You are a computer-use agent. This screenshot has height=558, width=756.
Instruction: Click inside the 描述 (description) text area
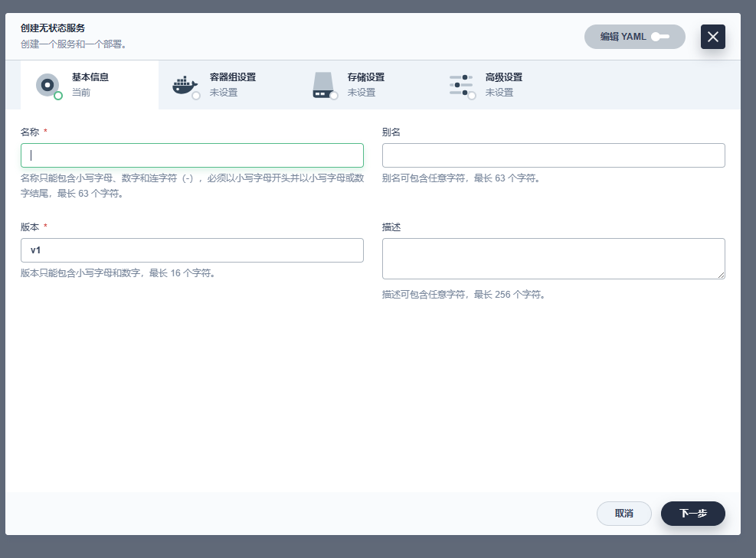point(551,258)
